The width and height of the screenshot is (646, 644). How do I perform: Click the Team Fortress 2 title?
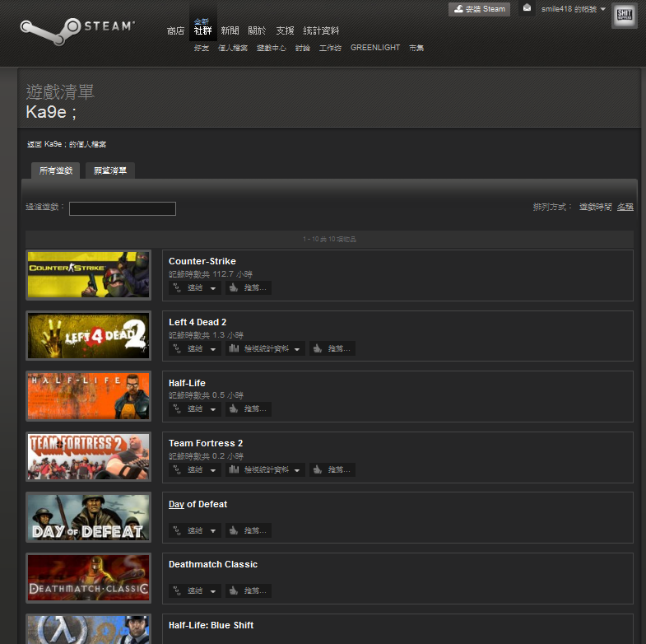[x=206, y=444]
